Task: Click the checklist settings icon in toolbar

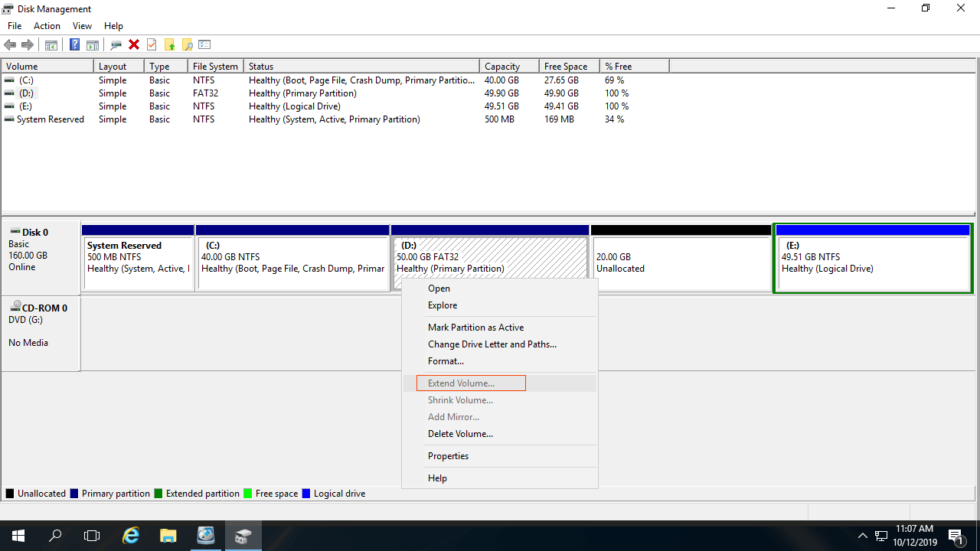Action: pos(204,44)
